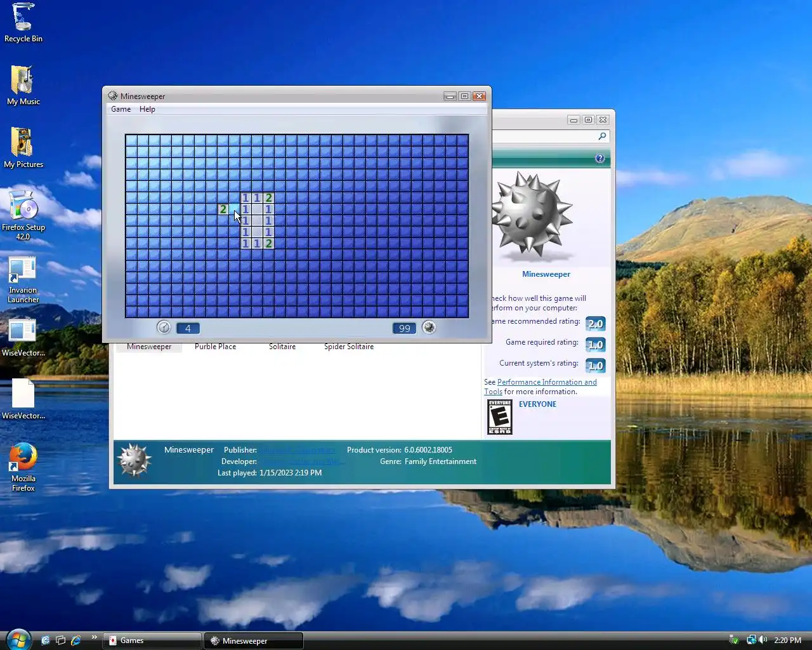Select the Mozilla Firefox desktop shortcut
The image size is (812, 650).
(23, 467)
